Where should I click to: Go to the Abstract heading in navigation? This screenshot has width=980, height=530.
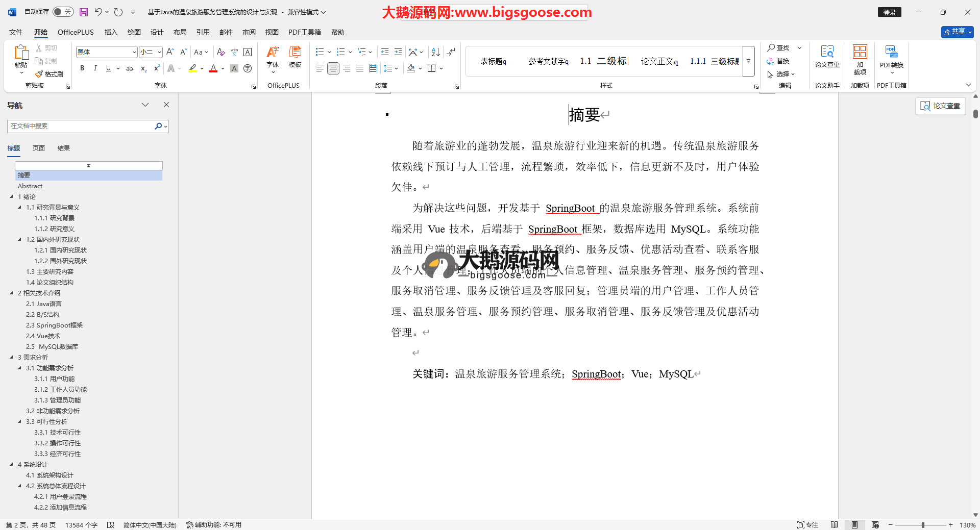(x=30, y=186)
